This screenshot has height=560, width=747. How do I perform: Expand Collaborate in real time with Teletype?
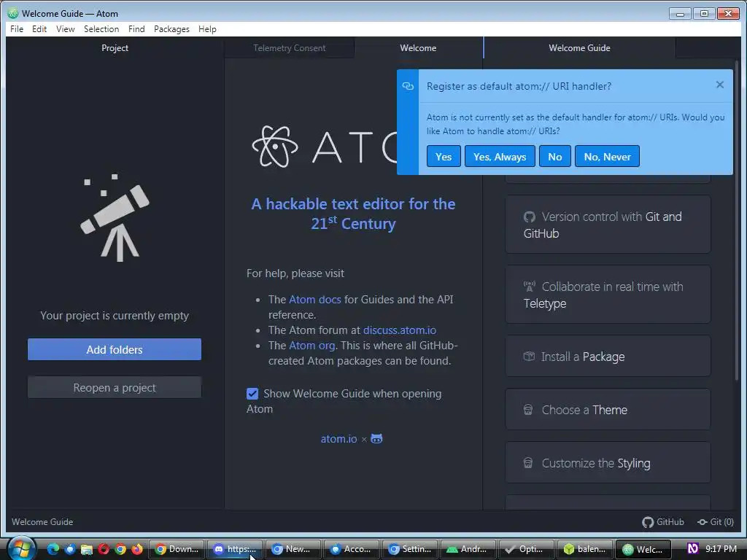click(x=608, y=295)
